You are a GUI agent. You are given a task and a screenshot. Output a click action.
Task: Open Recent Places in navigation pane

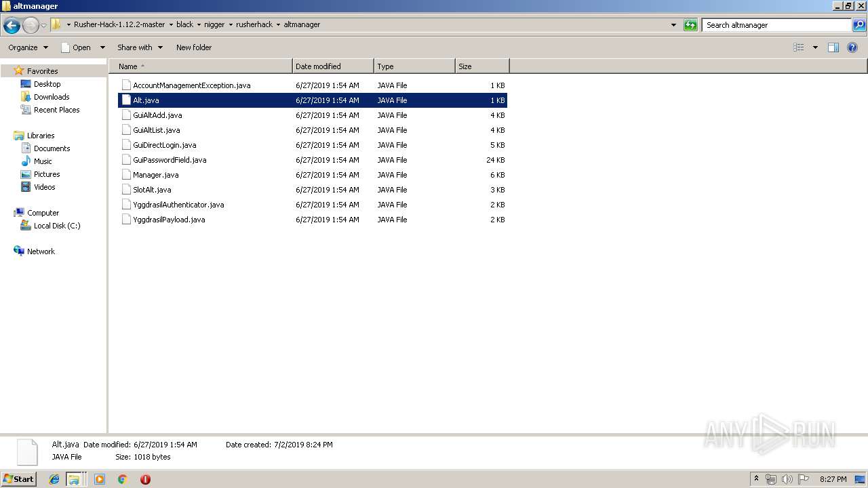(x=57, y=110)
